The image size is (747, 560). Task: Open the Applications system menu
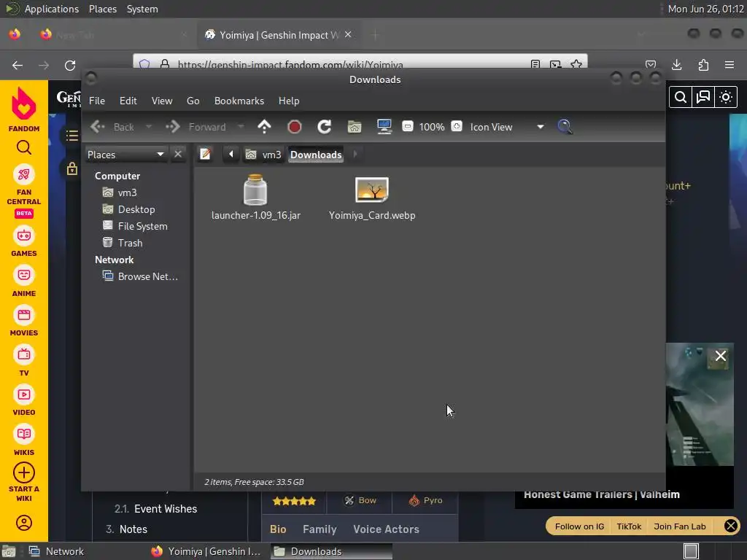pos(52,9)
